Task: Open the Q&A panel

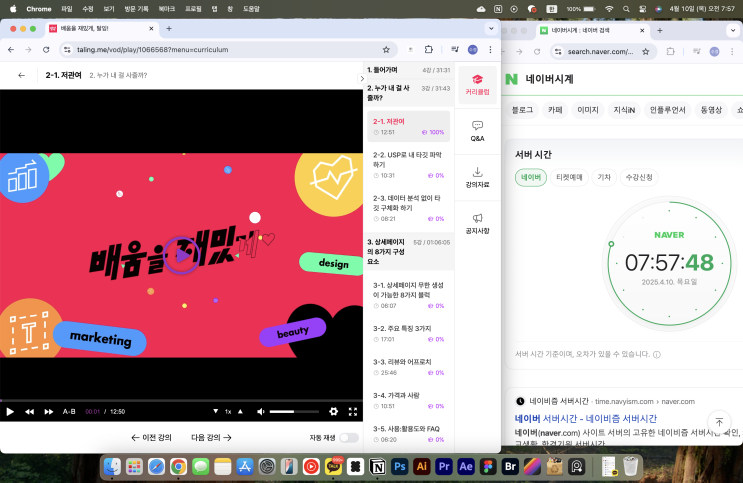Action: coord(477,131)
